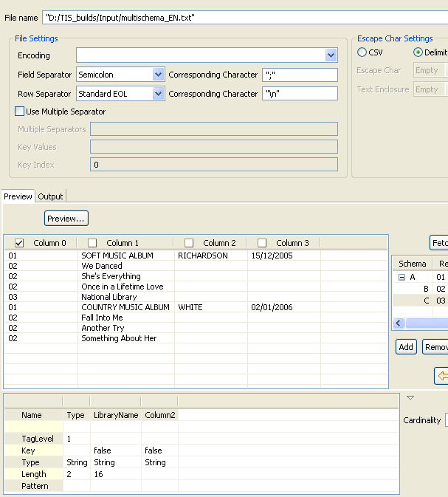The image size is (448, 497).
Task: Switch to the Output tab
Action: (51, 196)
